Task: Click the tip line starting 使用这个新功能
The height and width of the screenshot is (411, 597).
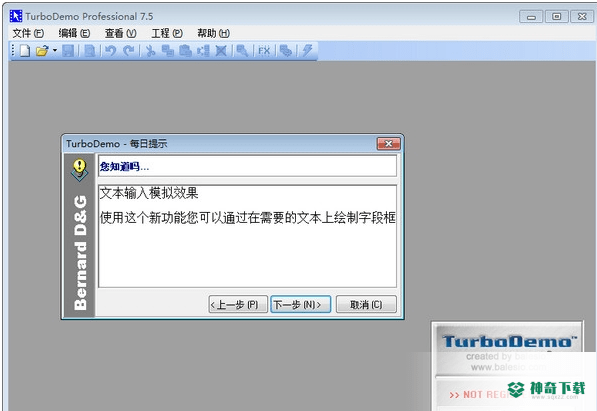Action: pyautogui.click(x=247, y=217)
